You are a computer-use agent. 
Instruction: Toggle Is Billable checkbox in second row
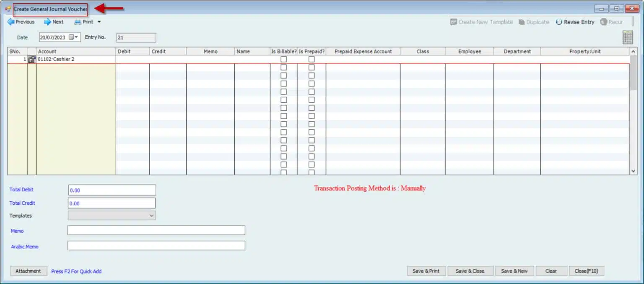283,68
